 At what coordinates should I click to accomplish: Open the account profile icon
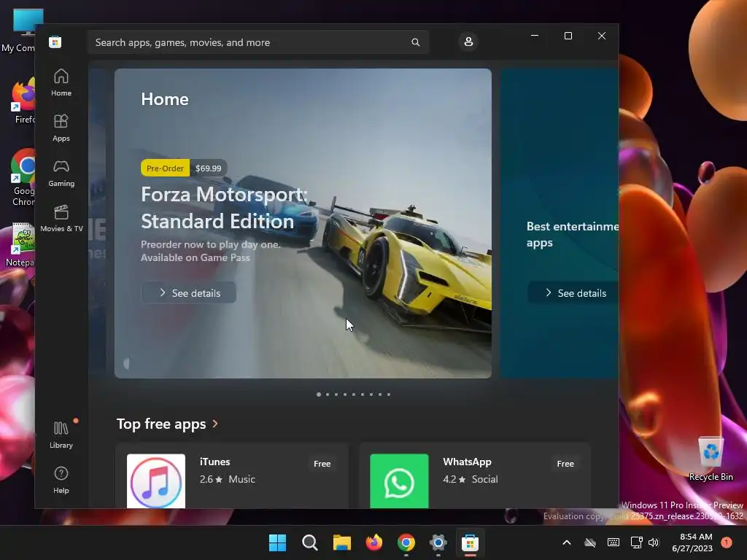468,42
